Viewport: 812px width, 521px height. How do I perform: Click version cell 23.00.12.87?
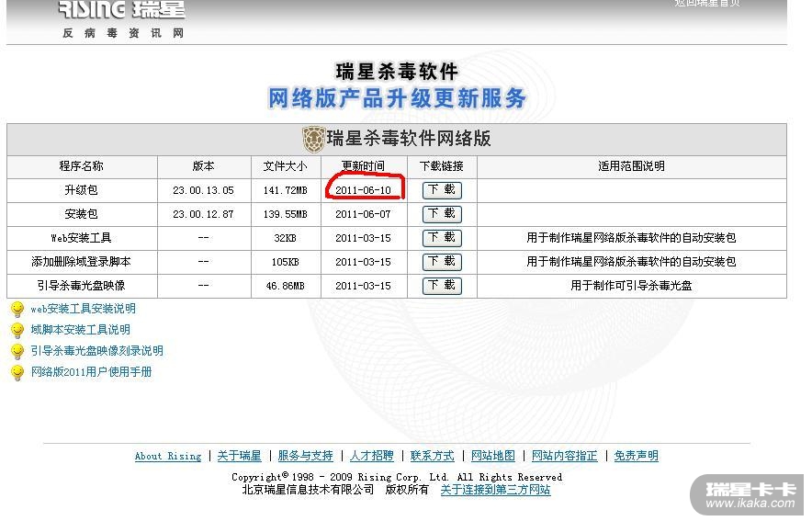204,214
